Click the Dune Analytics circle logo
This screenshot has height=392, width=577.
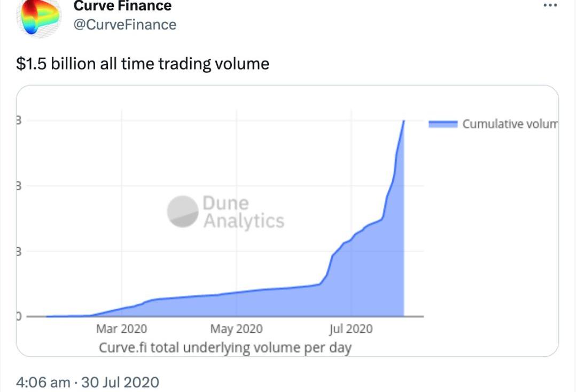(x=182, y=211)
